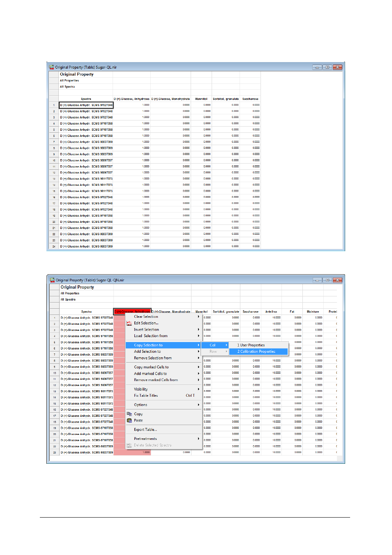Select Col in the submenu
The image size is (392, 555).
215,345
